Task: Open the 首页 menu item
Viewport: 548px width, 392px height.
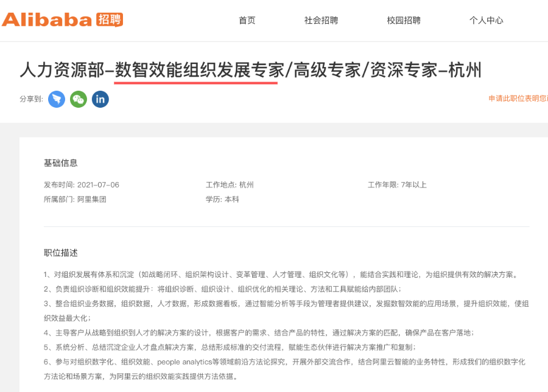Action: click(246, 19)
